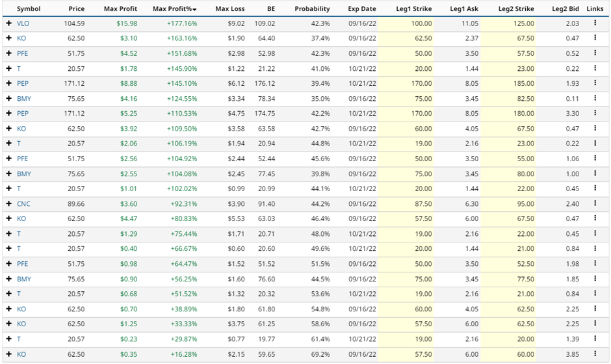The width and height of the screenshot is (611, 364).
Task: Open links menu for KO +80.83% row
Action: coord(595,218)
